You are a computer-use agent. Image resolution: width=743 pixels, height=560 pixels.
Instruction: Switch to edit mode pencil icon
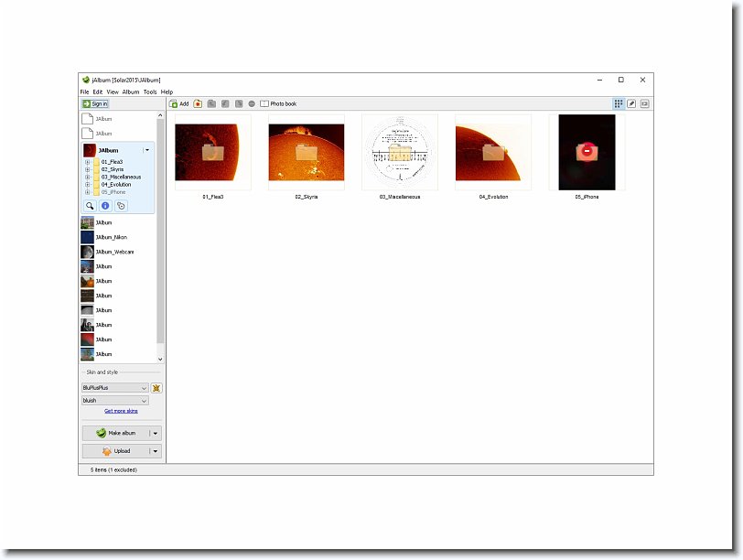[631, 103]
